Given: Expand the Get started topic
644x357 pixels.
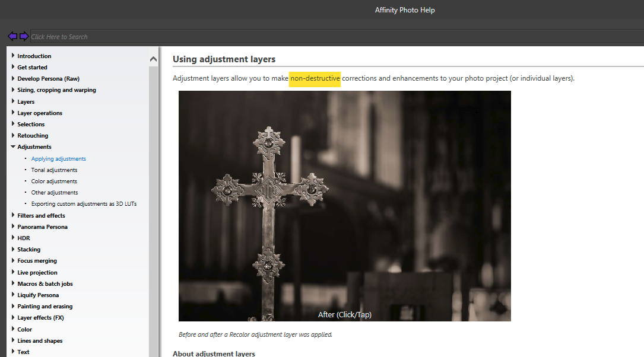Looking at the screenshot, I should click(12, 67).
